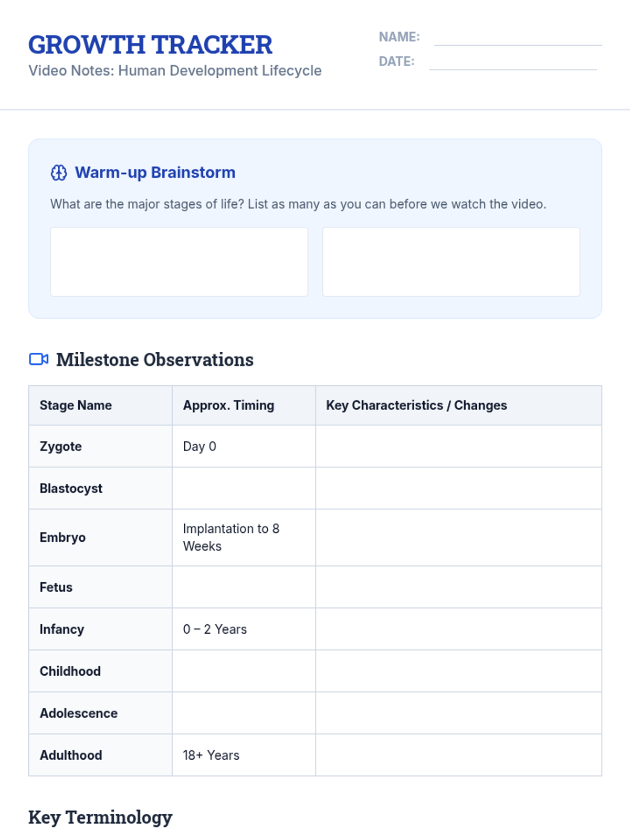This screenshot has width=630, height=840.
Task: Select the left brainstorm answer box
Action: click(179, 261)
